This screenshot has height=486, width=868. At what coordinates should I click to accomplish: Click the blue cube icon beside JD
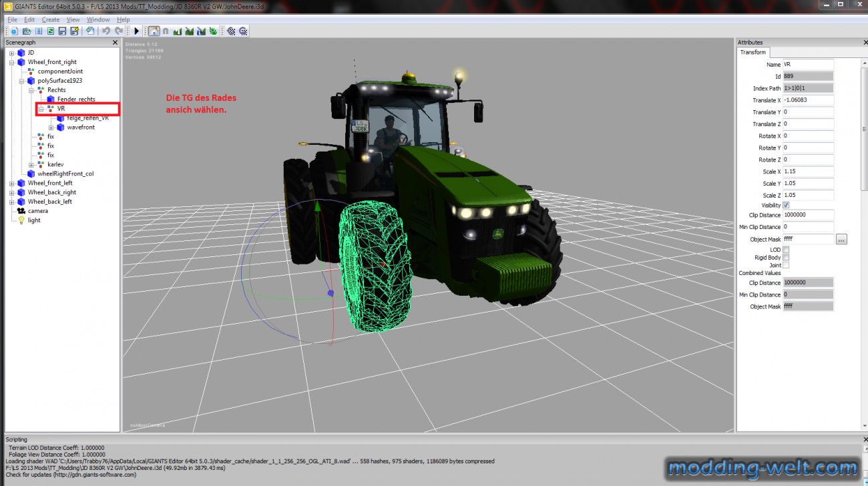(21, 53)
